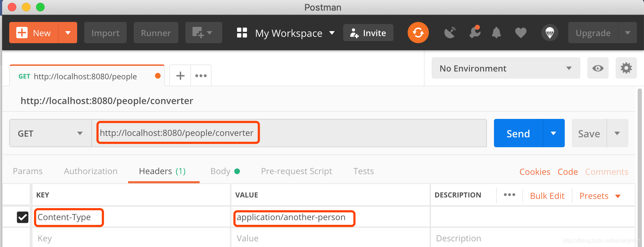Screen dimensions: 644x247
Task: Open the No Environment dropdown
Action: click(506, 68)
